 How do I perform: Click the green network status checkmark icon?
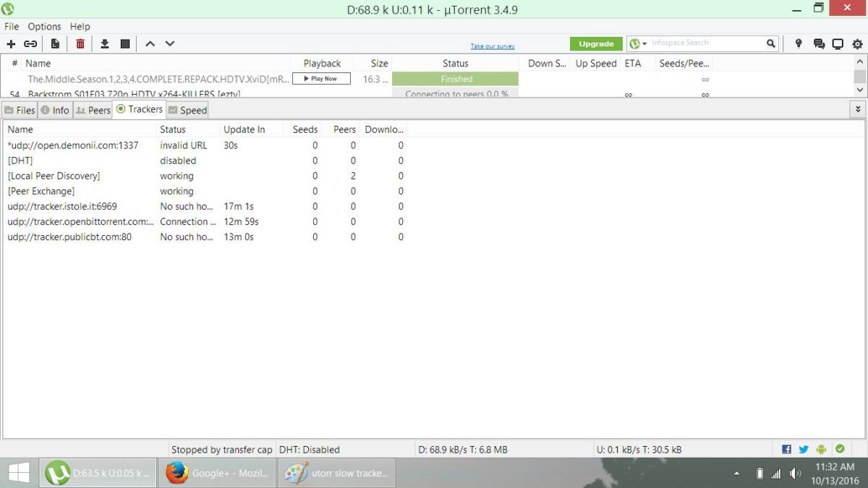click(x=839, y=450)
